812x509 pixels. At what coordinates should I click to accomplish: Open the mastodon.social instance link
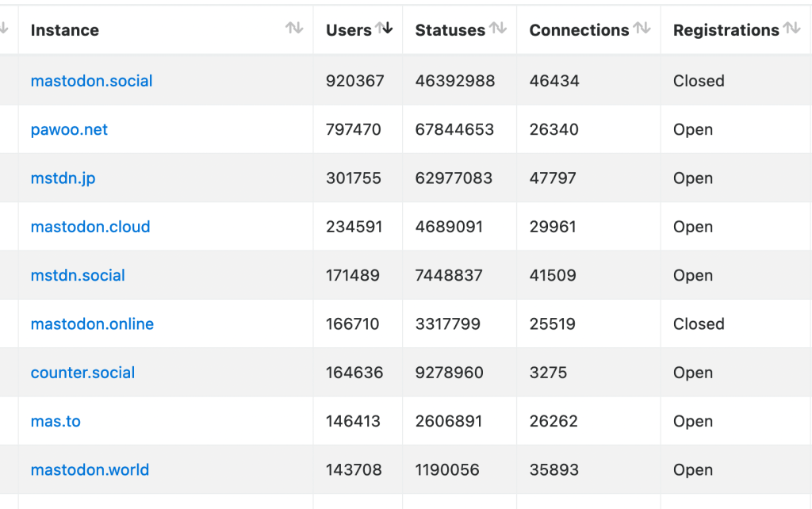(91, 81)
